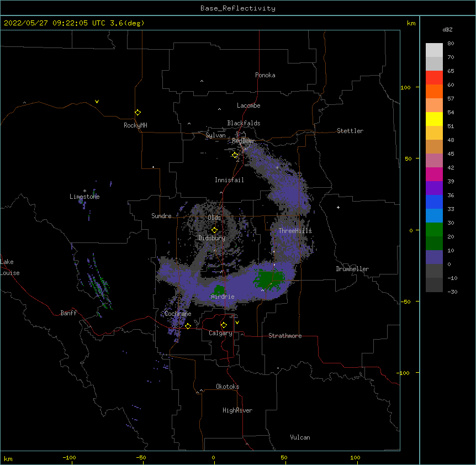Click the Didsbury map label
This screenshot has height=465, width=476.
coord(212,238)
